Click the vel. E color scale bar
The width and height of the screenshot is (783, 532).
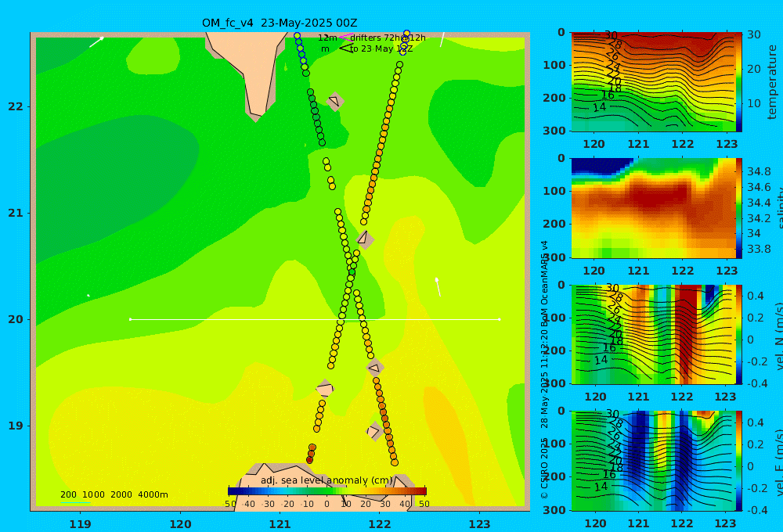click(739, 461)
